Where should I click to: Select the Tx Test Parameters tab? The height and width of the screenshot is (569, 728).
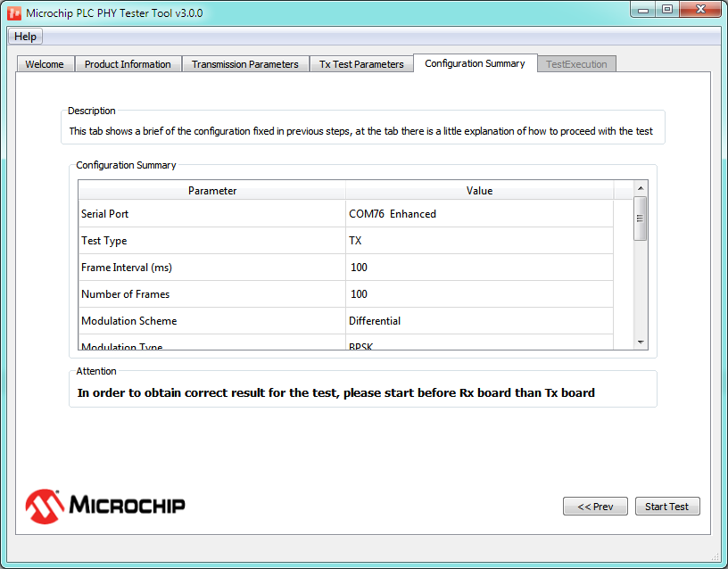pos(361,64)
